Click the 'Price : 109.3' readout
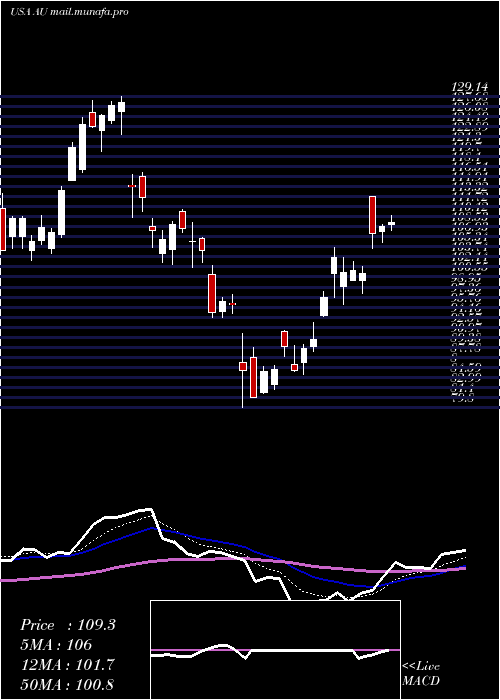The image size is (500, 700). click(68, 625)
